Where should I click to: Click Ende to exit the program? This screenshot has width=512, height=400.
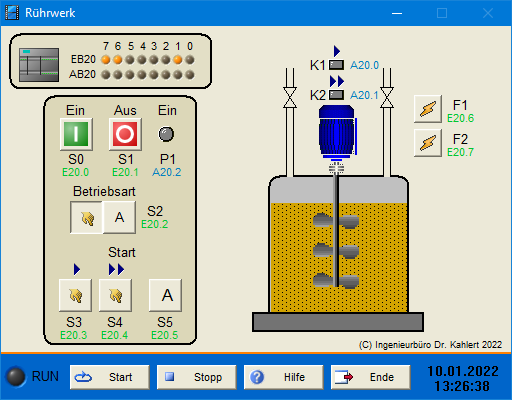371,377
